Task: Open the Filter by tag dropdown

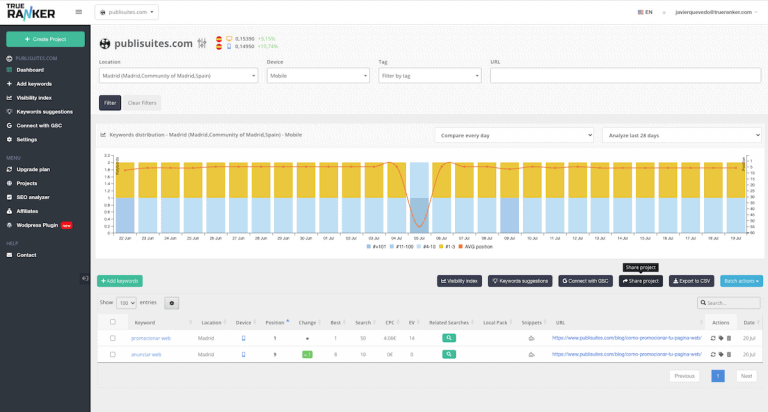Action: (x=430, y=75)
